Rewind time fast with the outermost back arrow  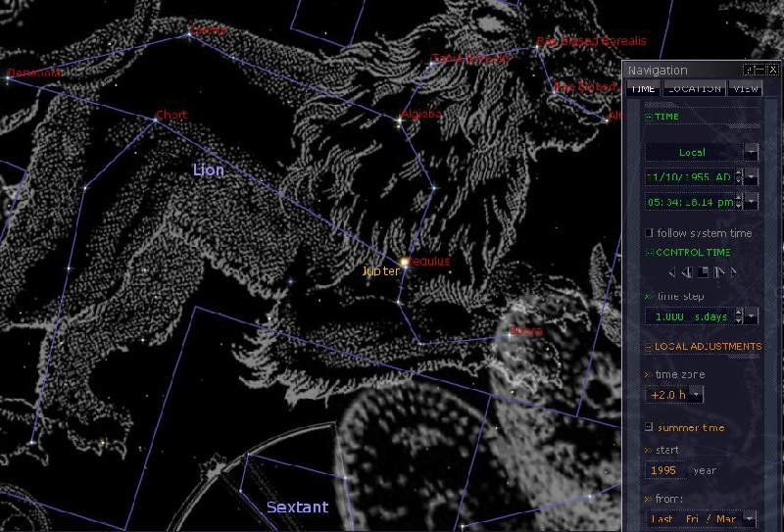click(x=672, y=272)
